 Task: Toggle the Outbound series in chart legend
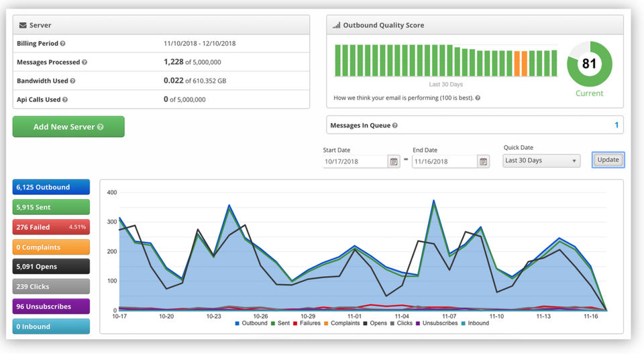pos(252,323)
